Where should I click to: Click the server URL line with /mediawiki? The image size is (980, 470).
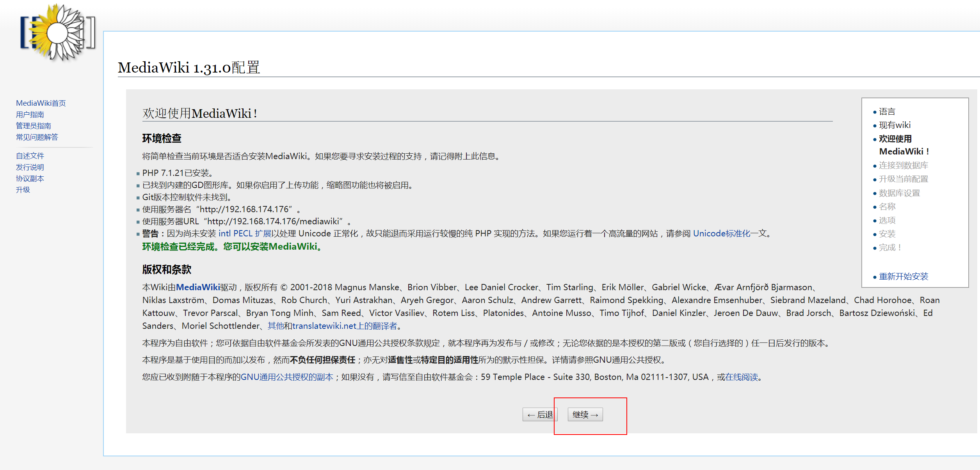pos(247,222)
